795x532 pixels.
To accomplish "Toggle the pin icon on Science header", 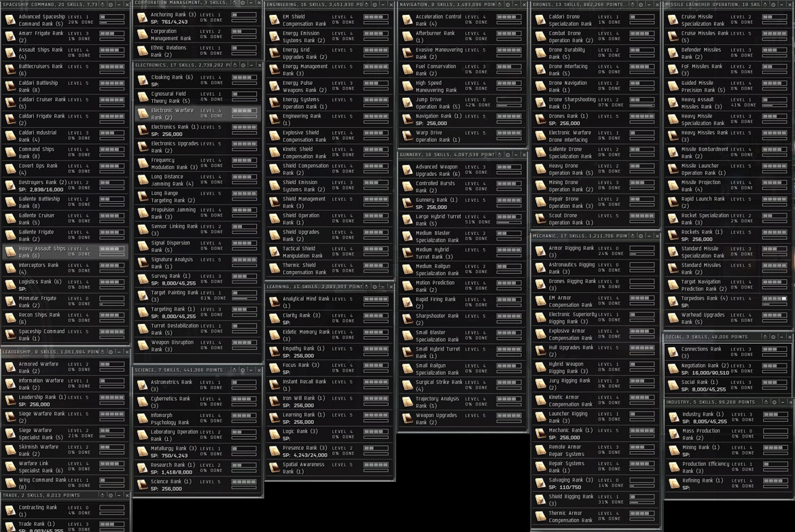I will coord(234,370).
